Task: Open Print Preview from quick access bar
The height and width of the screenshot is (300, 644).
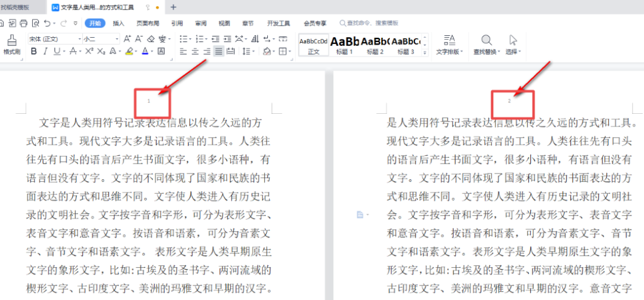Action: [35, 23]
